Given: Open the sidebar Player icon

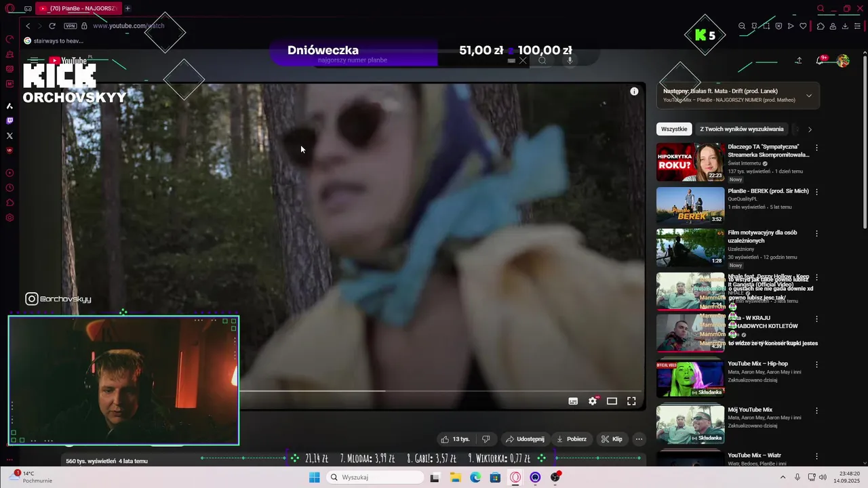Looking at the screenshot, I should (9, 173).
